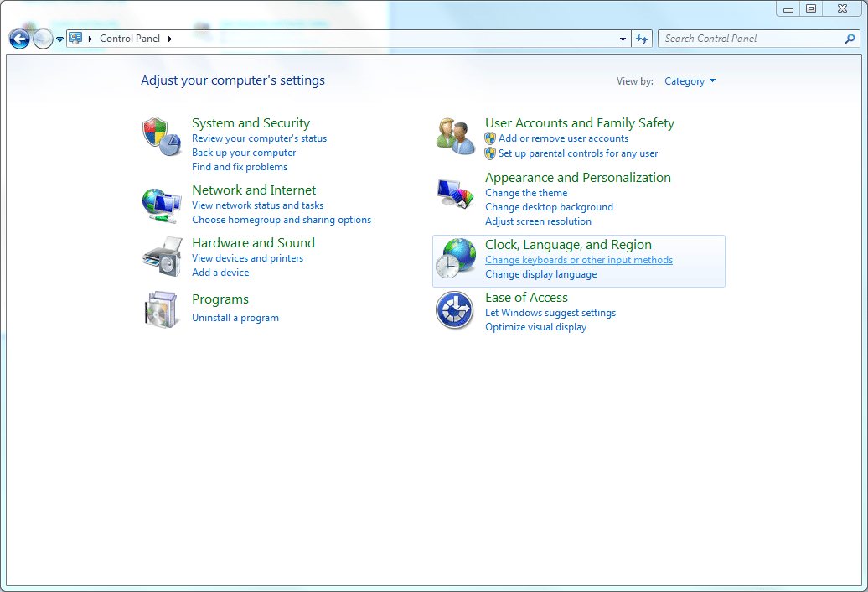Select Uninstall a program
Screen dimensions: 868x592
pyautogui.click(x=235, y=318)
